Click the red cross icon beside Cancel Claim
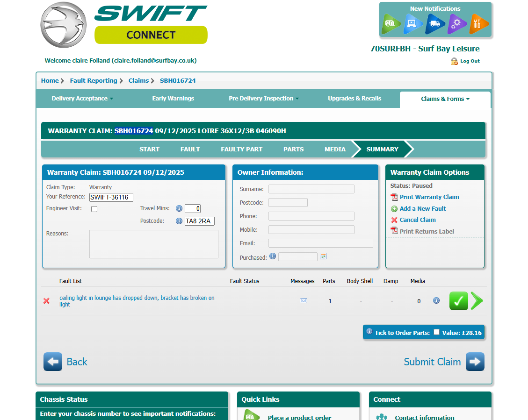The width and height of the screenshot is (528, 420). (x=394, y=220)
